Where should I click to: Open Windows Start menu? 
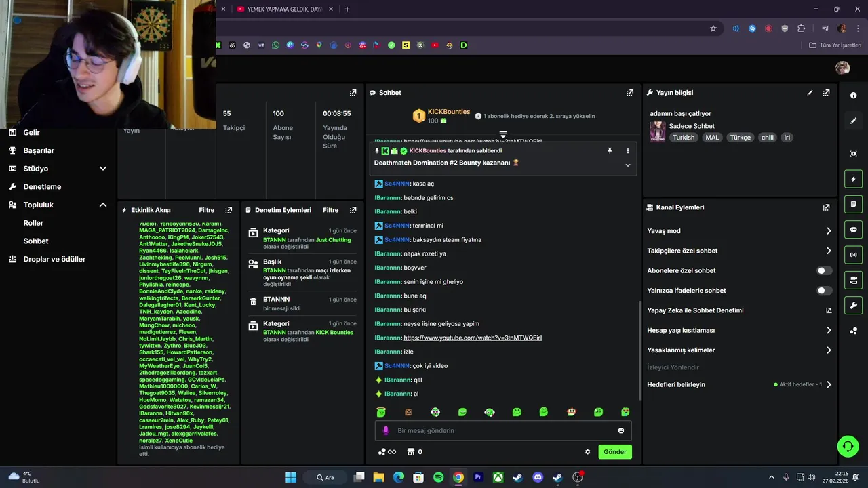coord(291,477)
